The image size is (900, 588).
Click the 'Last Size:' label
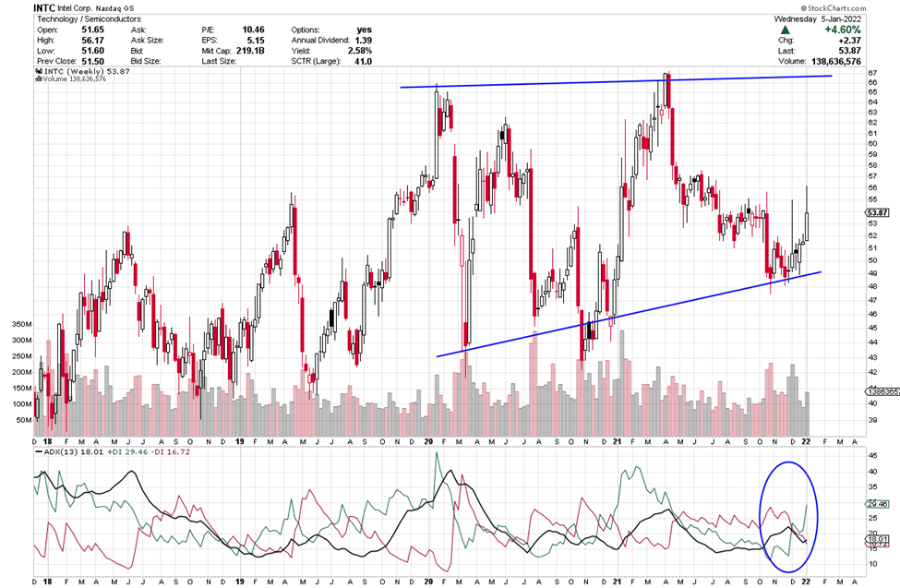219,61
